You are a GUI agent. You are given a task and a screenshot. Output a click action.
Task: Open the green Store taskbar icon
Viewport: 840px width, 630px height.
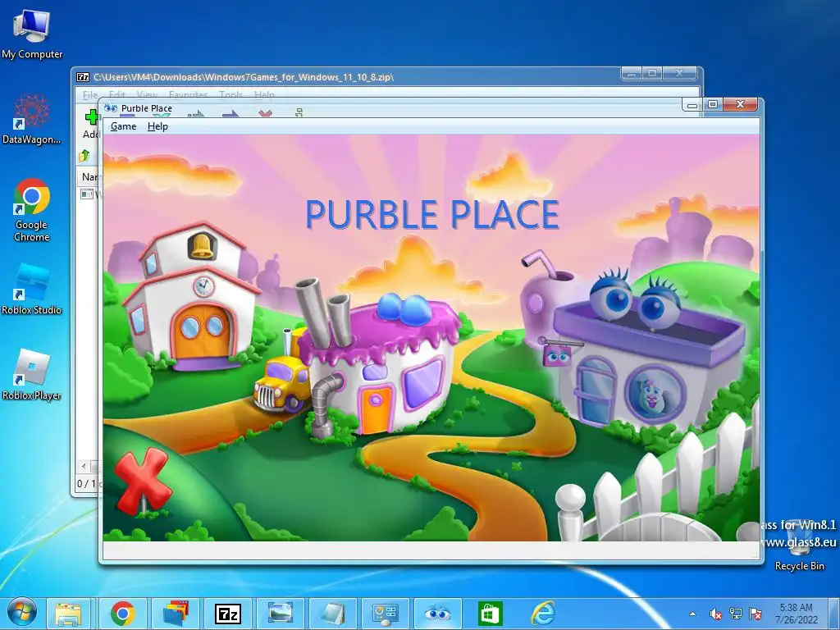[x=491, y=614]
